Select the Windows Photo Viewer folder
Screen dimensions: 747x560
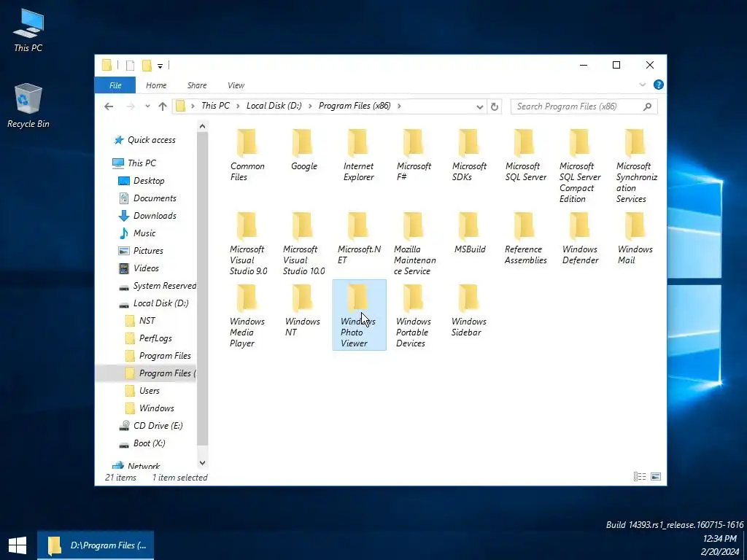pos(359,315)
